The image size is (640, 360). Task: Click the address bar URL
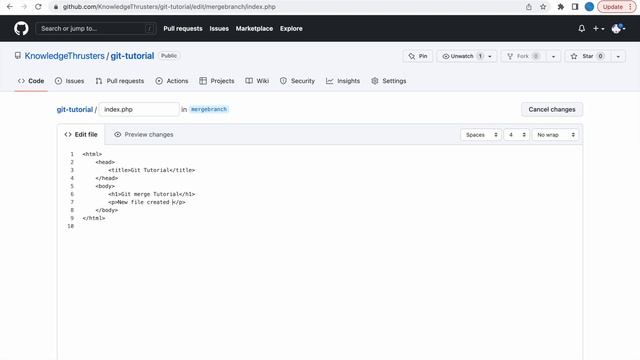pyautogui.click(x=169, y=7)
